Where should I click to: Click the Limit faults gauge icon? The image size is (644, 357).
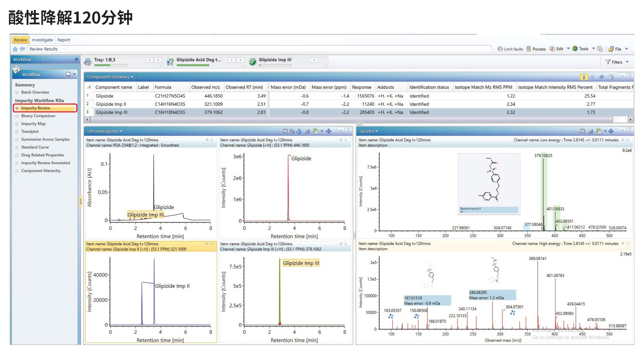point(500,49)
